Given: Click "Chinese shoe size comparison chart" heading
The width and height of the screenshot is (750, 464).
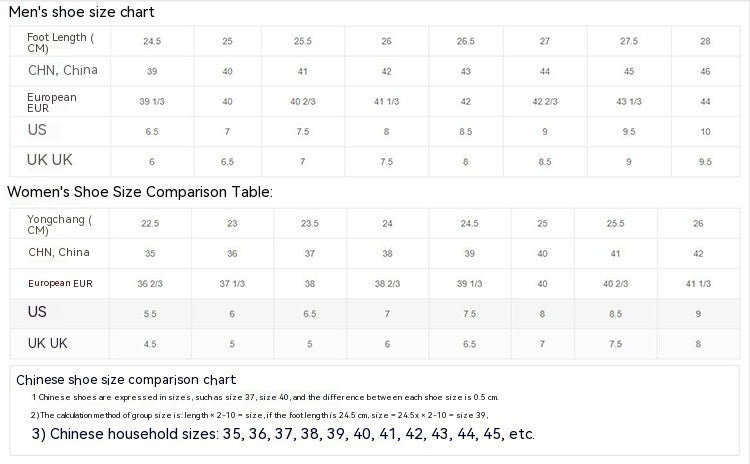Looking at the screenshot, I should pyautogui.click(x=126, y=380).
